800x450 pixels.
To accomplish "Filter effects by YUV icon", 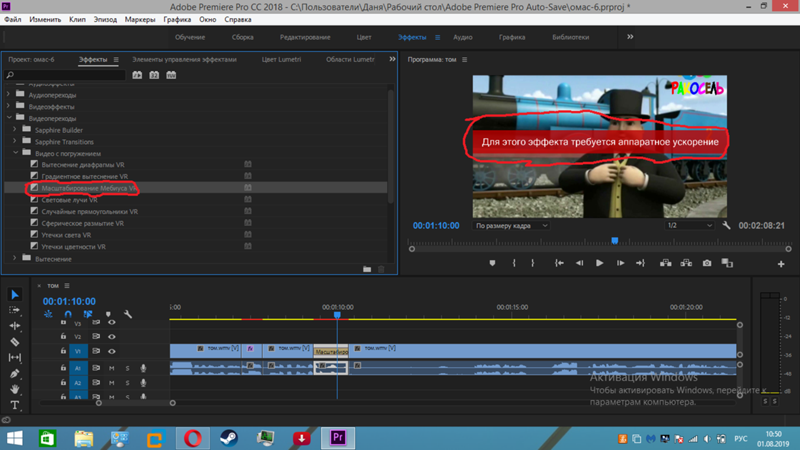I will pos(171,75).
